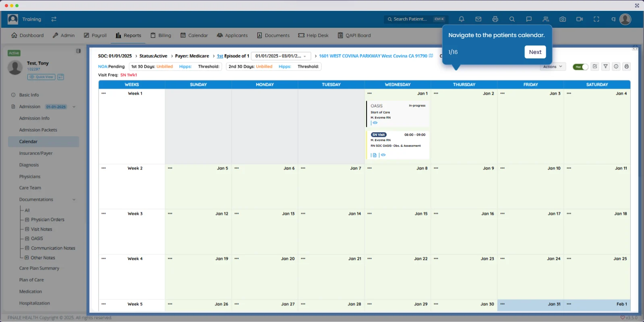Click patient ID 102297
644x322 pixels.
[33, 69]
